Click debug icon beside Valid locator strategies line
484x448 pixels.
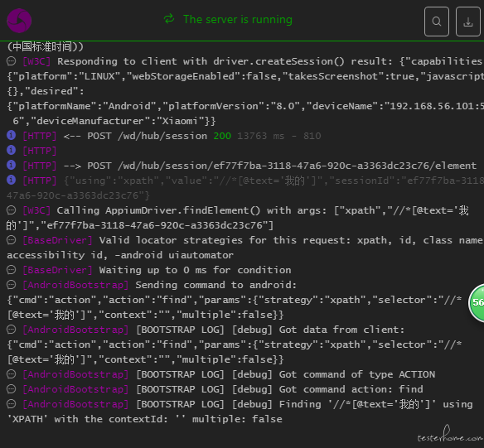[x=12, y=240]
